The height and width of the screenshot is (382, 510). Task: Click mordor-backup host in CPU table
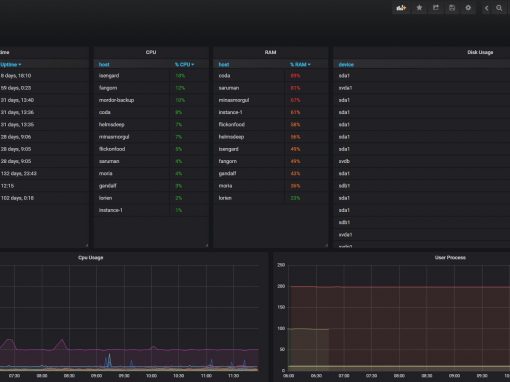click(116, 100)
